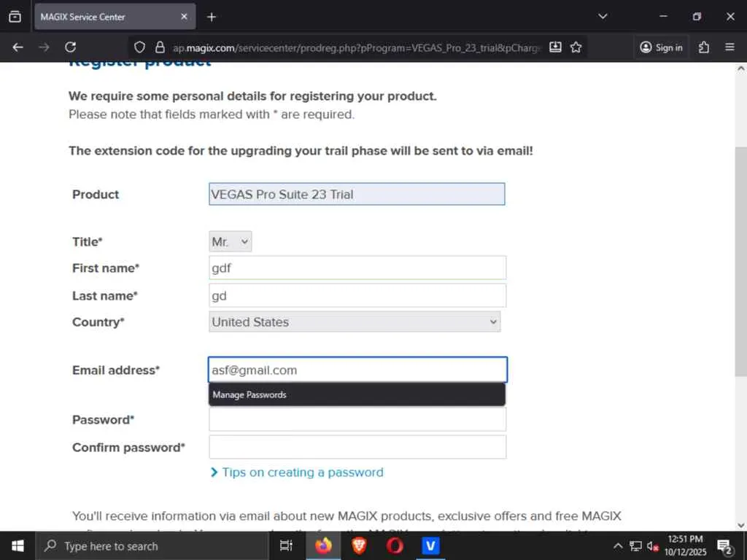Screen dimensions: 747x560
Task: Click the forward navigation arrow
Action: 44,47
